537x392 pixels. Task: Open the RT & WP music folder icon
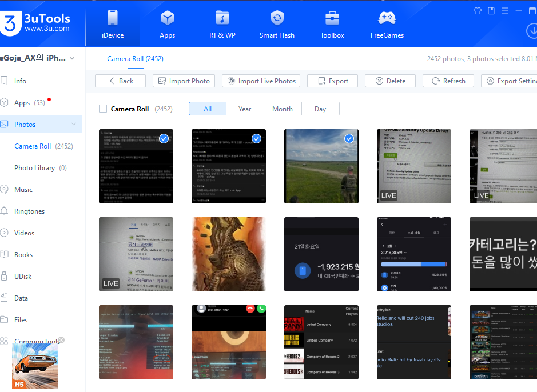click(222, 18)
